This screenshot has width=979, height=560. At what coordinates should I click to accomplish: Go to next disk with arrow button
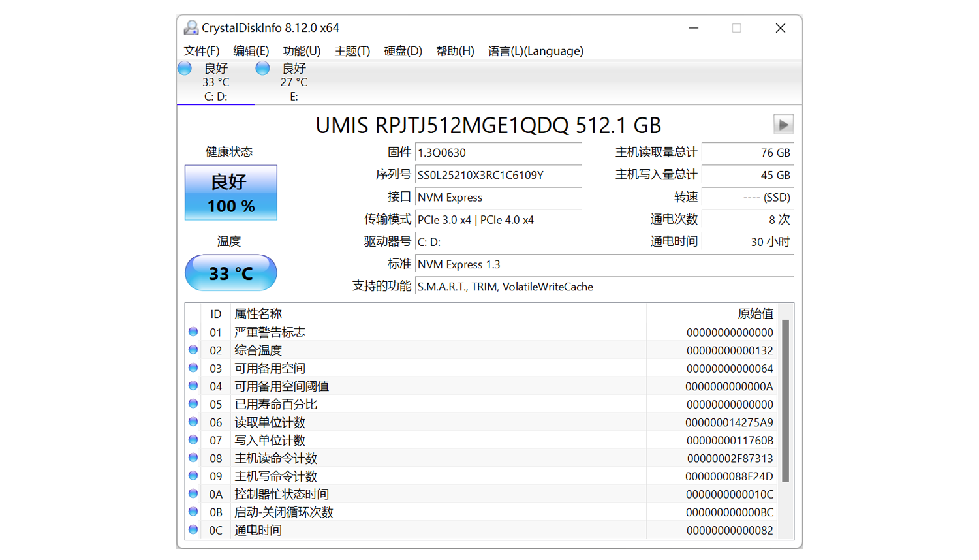tap(783, 124)
